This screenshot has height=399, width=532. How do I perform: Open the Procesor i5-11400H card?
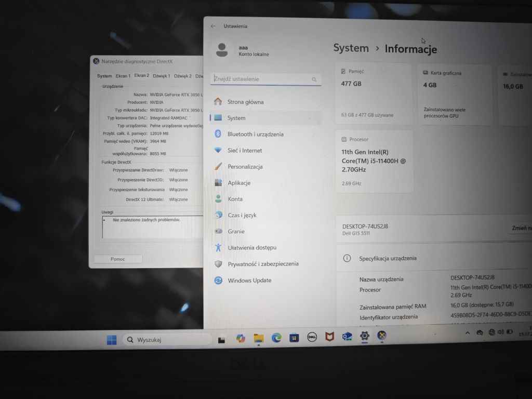pos(374,162)
